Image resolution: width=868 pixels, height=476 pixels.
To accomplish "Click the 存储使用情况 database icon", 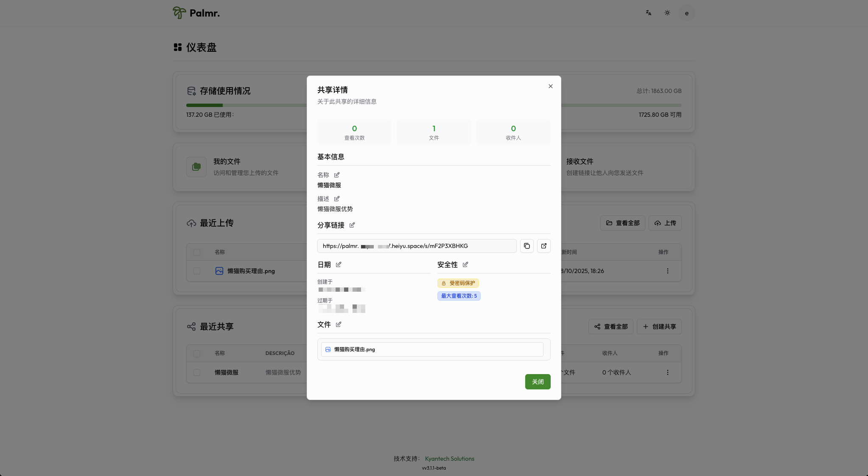I will pyautogui.click(x=191, y=91).
